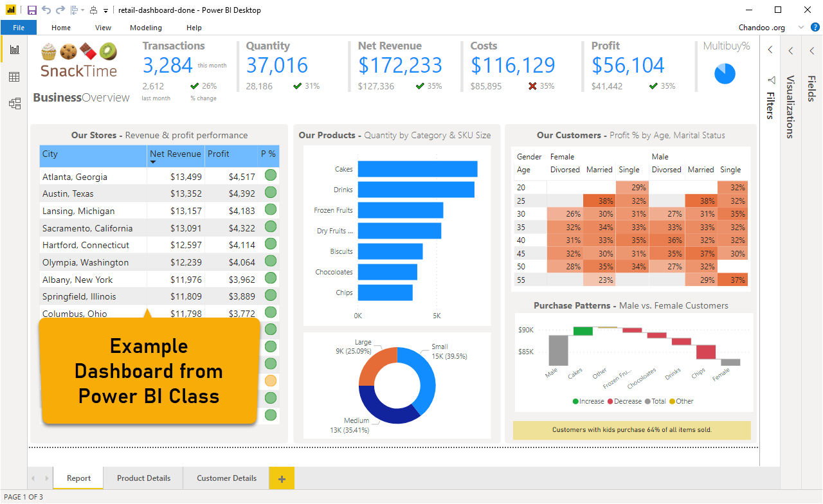
Task: Click the SnackTime logo image
Action: (x=79, y=60)
